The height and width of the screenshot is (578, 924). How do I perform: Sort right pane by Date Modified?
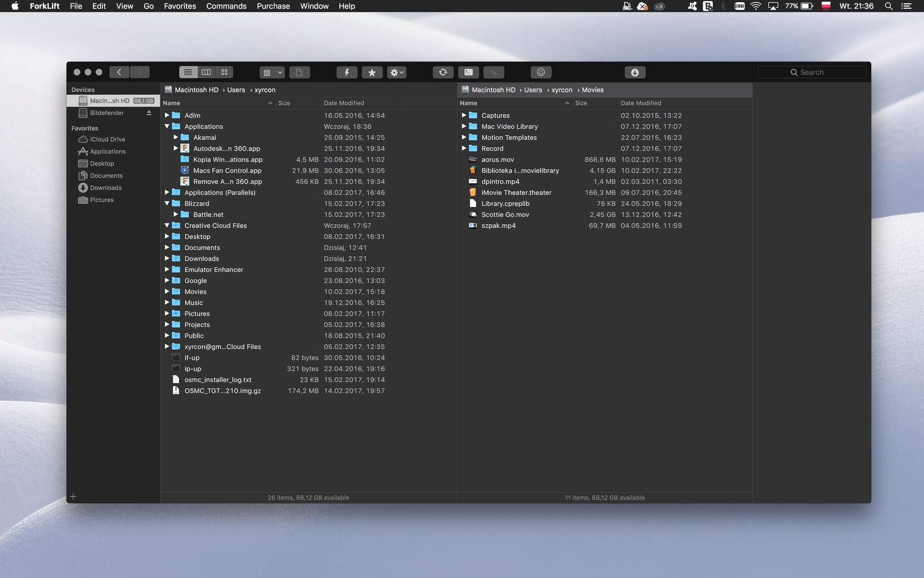click(x=658, y=103)
